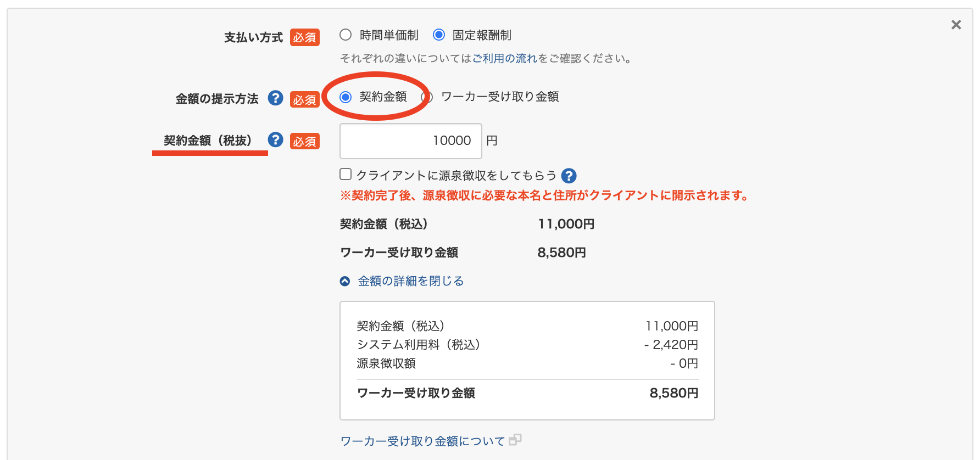
Task: Open the ご利用の流れ link
Action: [504, 59]
